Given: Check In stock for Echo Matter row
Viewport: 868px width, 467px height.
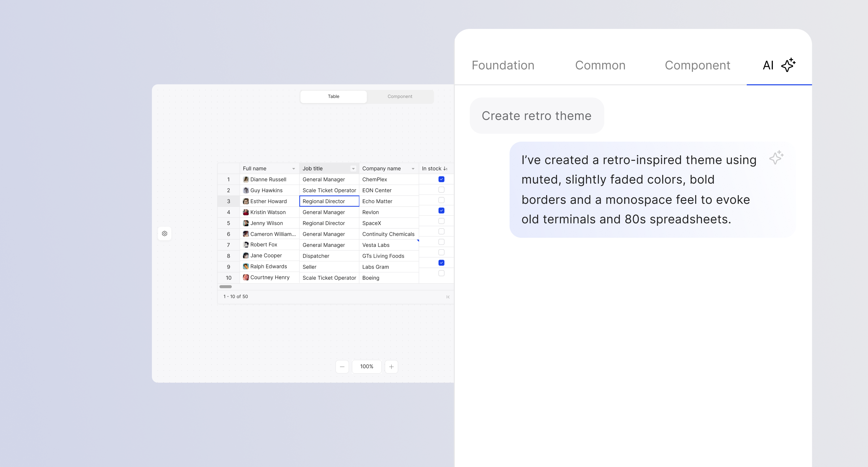Looking at the screenshot, I should click(441, 200).
